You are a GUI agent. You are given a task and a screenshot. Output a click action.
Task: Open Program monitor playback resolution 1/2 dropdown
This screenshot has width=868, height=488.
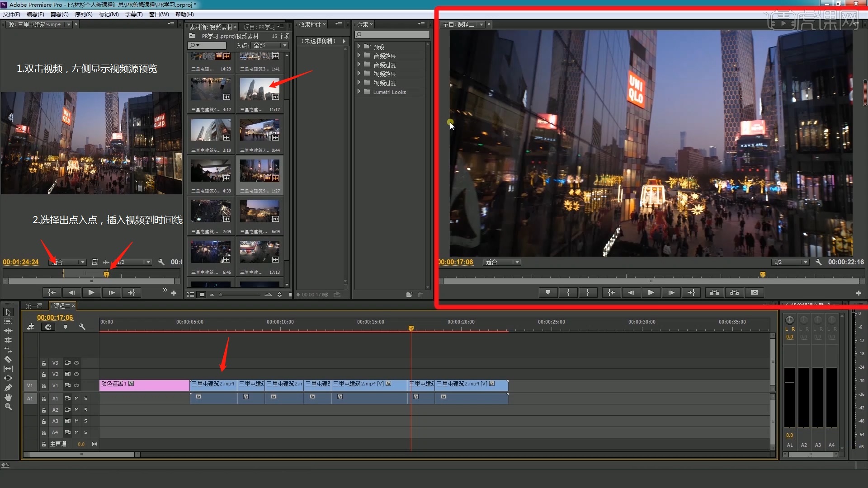(790, 262)
